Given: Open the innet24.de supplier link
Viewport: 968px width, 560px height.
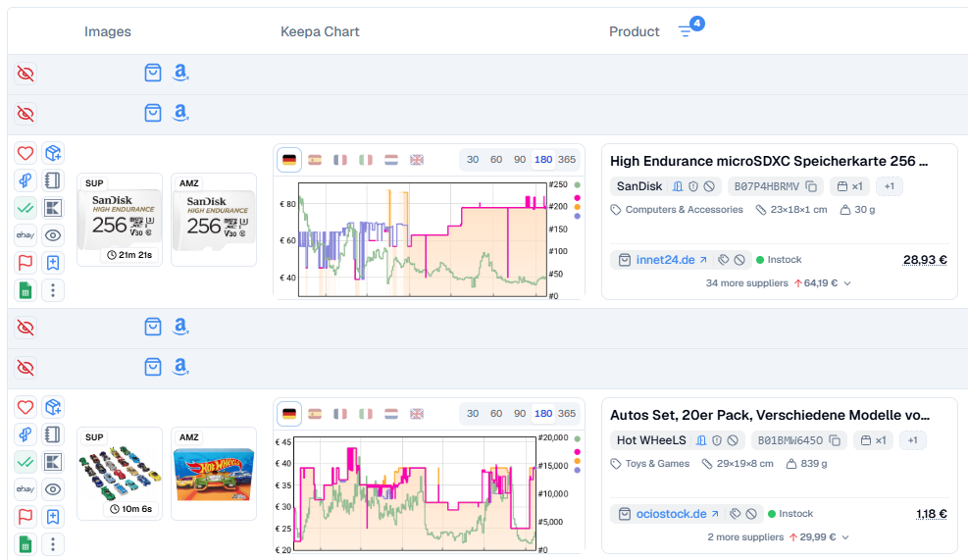Looking at the screenshot, I should tap(671, 260).
